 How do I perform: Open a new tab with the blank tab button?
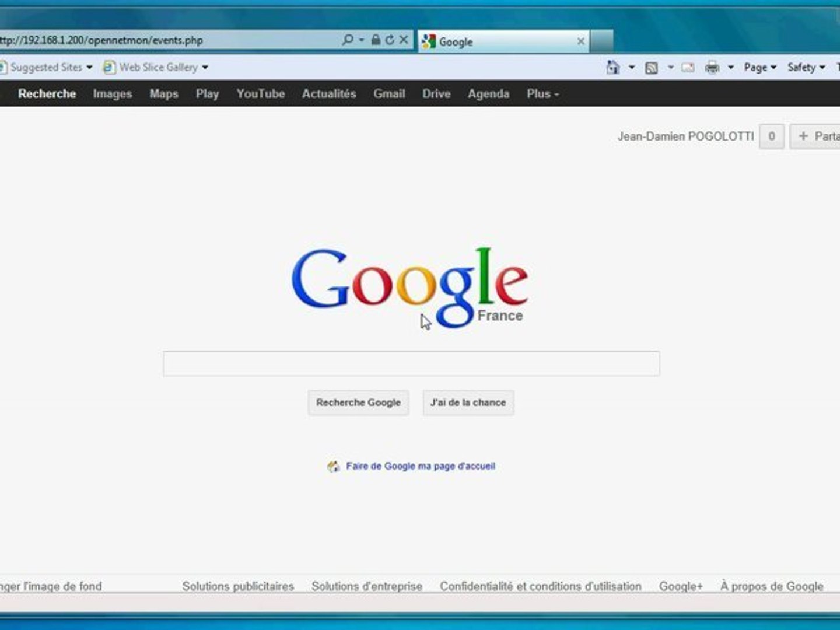pos(601,41)
